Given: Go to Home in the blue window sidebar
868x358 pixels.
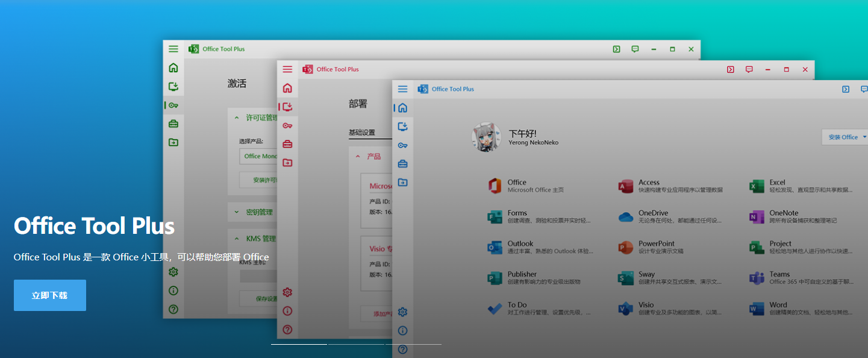Looking at the screenshot, I should [x=403, y=108].
